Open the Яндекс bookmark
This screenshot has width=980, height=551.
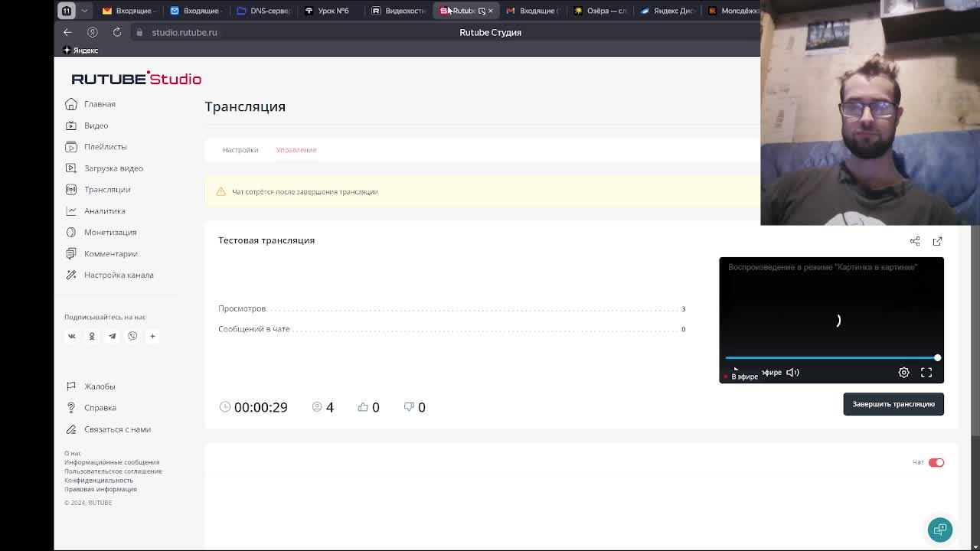pos(80,51)
